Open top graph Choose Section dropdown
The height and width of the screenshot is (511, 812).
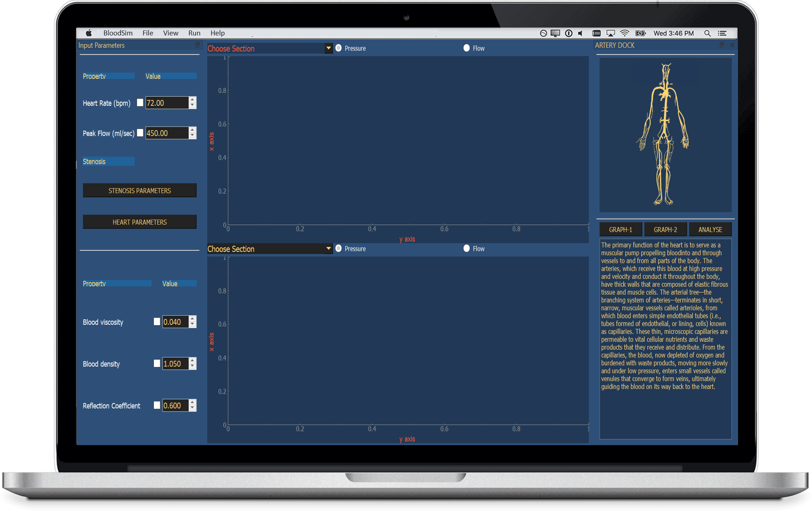(x=270, y=48)
